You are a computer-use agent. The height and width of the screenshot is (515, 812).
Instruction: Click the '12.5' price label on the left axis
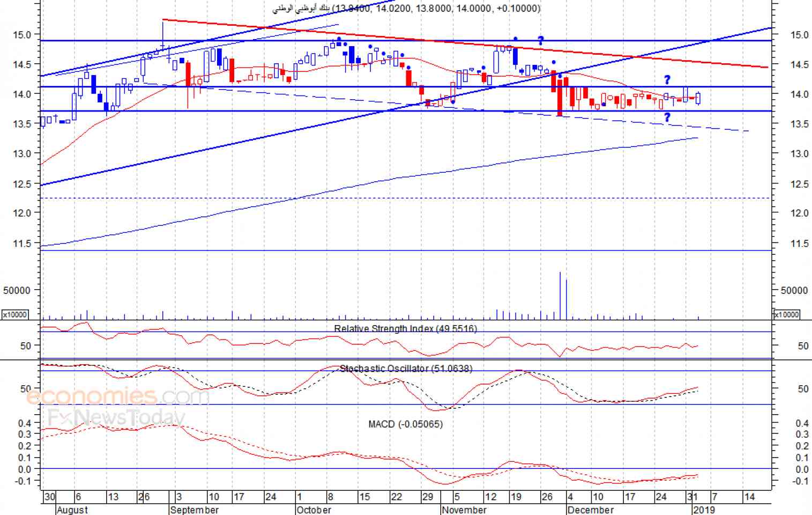[22, 184]
